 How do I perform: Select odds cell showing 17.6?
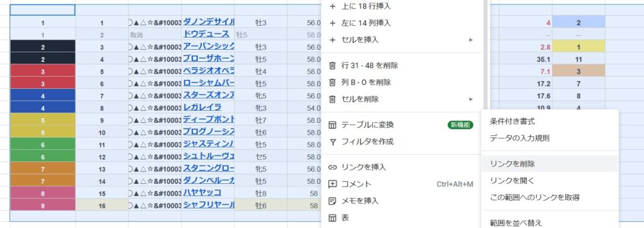point(526,96)
